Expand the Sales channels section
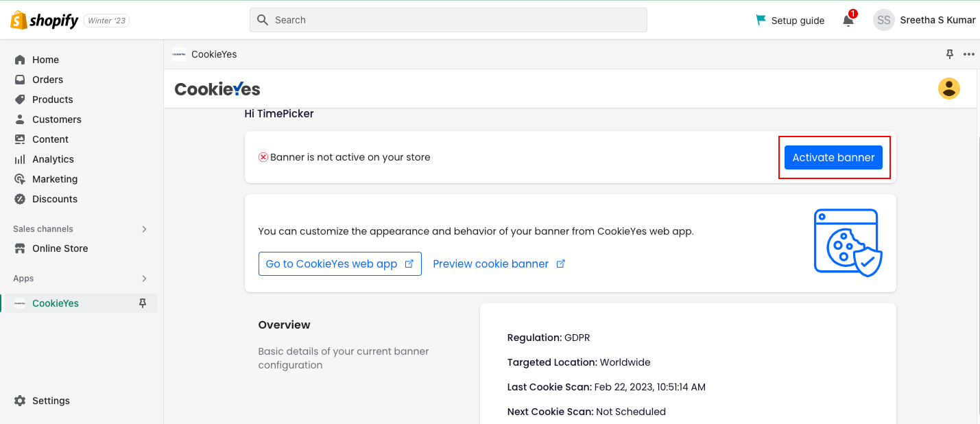Screen dimensions: 980x424 coord(144,229)
